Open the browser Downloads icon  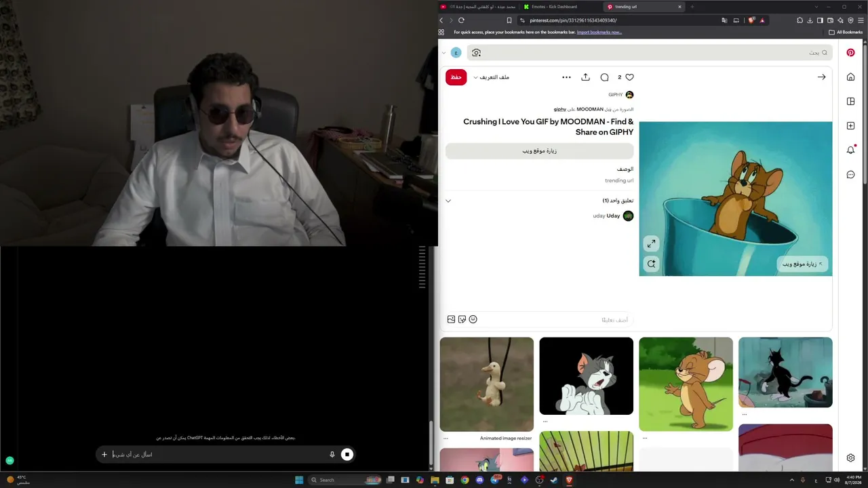pos(810,20)
